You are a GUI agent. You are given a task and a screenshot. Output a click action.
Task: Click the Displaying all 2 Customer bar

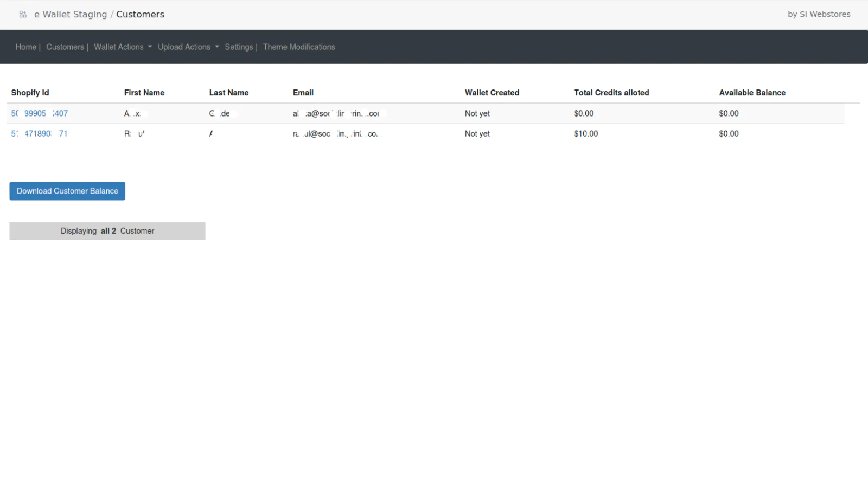point(107,231)
